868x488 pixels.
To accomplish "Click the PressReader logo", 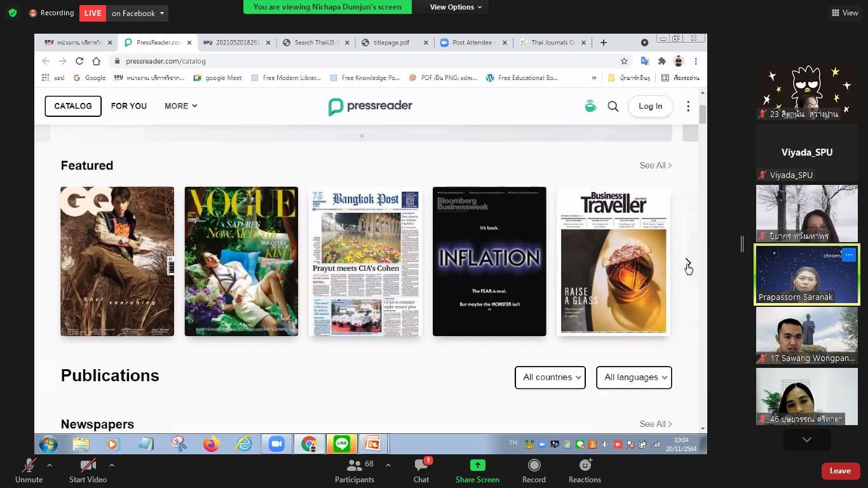I will (x=370, y=106).
